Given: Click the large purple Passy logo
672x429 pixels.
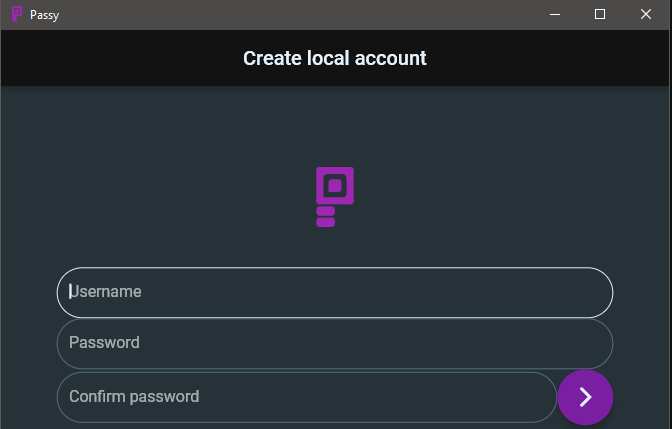Looking at the screenshot, I should (335, 197).
